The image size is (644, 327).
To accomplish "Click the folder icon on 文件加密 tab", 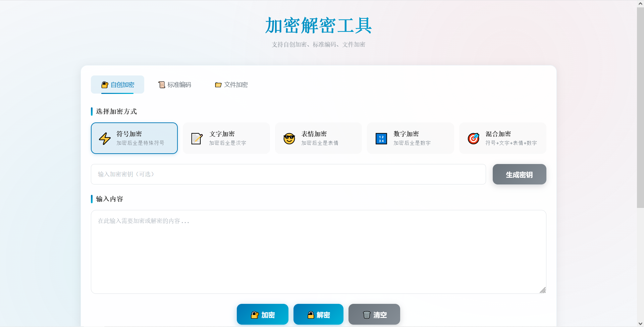I will [218, 85].
